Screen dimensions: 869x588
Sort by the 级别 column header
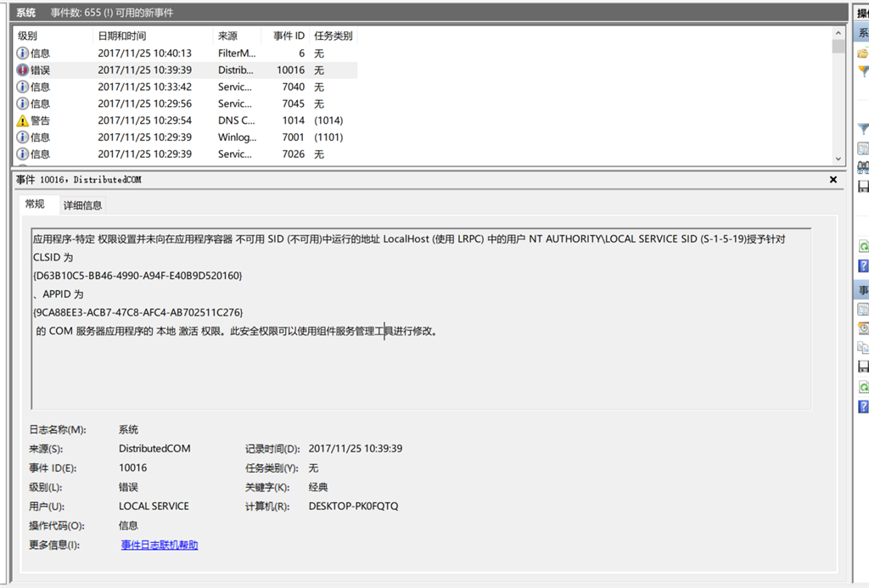coord(53,36)
